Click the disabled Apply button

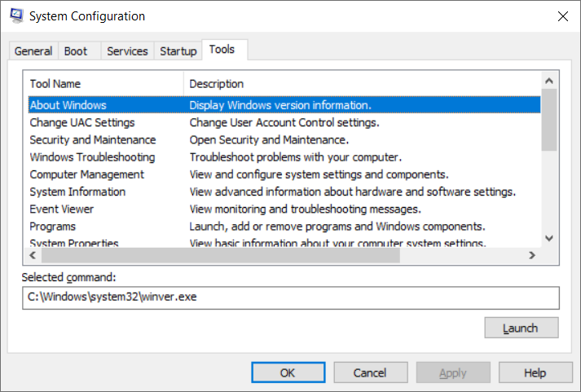coord(453,372)
